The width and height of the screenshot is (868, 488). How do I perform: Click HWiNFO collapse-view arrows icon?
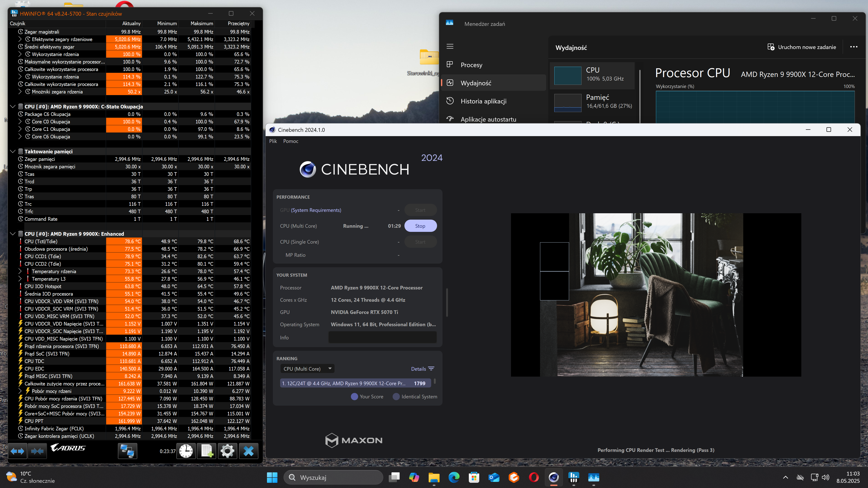click(37, 451)
